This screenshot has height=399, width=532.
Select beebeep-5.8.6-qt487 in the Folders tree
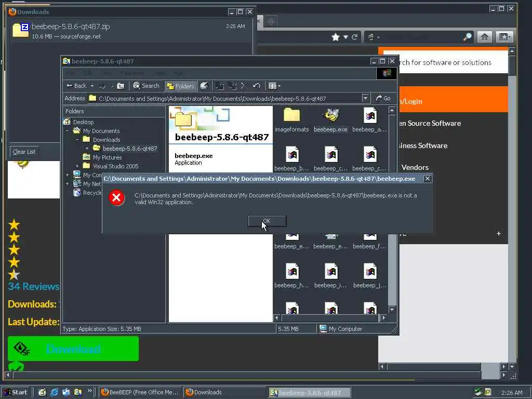tap(130, 149)
